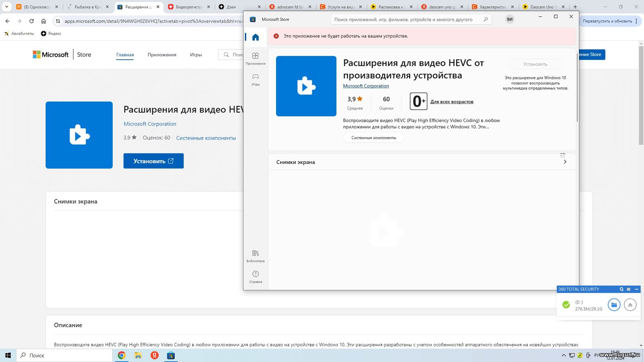Click the share icon above screenshots section
The image size is (644, 362).
coord(563,155)
